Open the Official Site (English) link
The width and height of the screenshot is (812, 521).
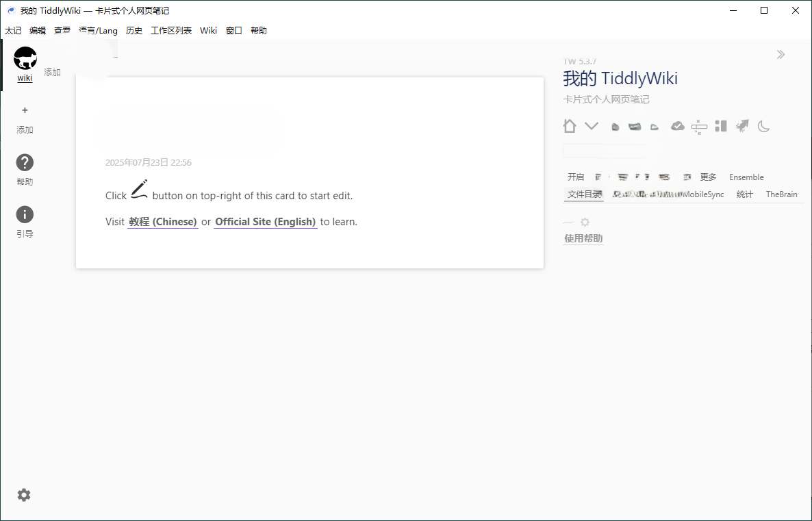pos(265,222)
